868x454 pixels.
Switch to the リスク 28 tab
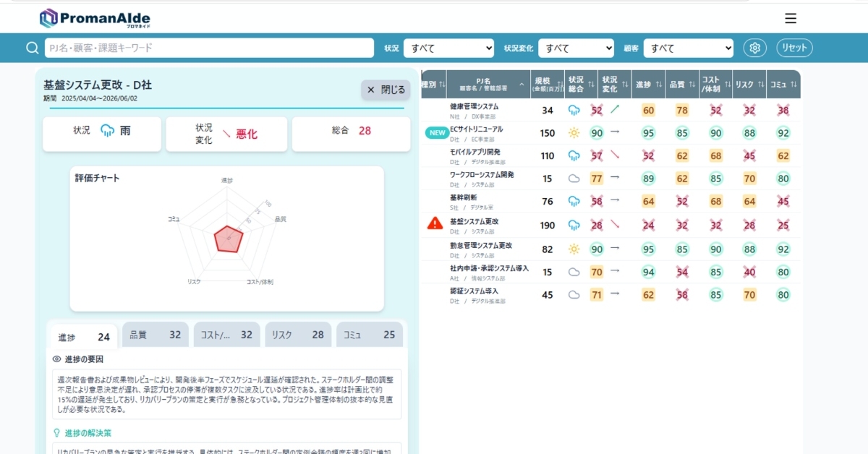click(298, 335)
